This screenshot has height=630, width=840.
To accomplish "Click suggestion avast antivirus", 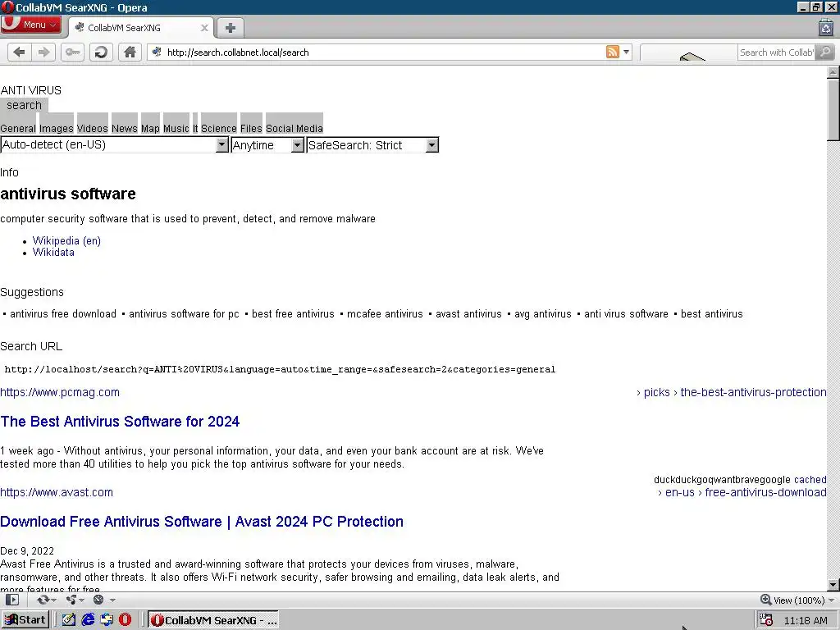I will coord(468,314).
